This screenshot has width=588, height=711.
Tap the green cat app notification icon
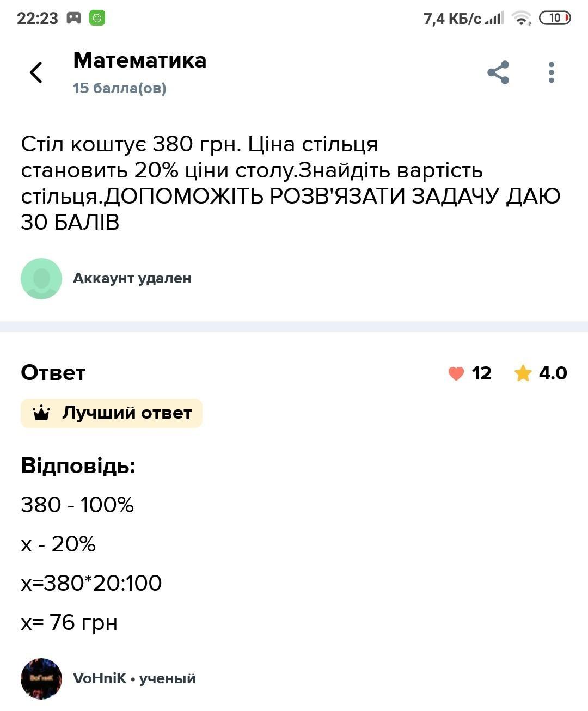point(97,18)
